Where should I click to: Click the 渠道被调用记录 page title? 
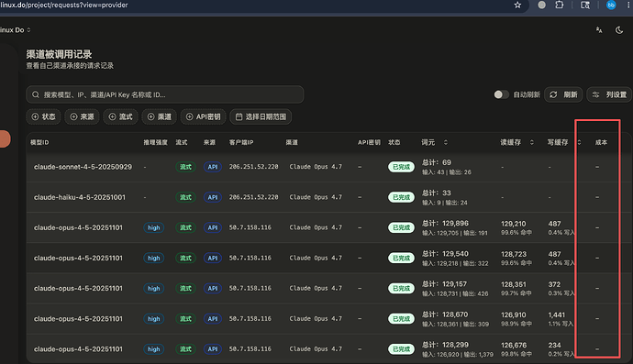[x=59, y=54]
